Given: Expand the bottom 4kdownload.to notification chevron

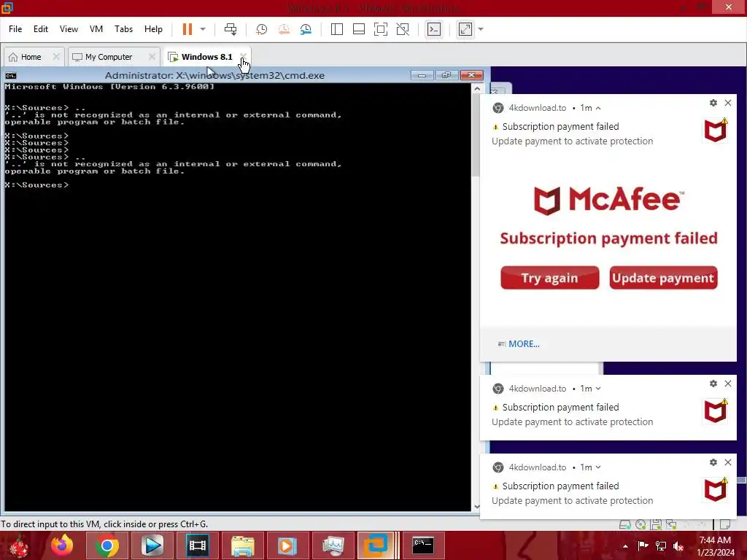Looking at the screenshot, I should pyautogui.click(x=598, y=467).
